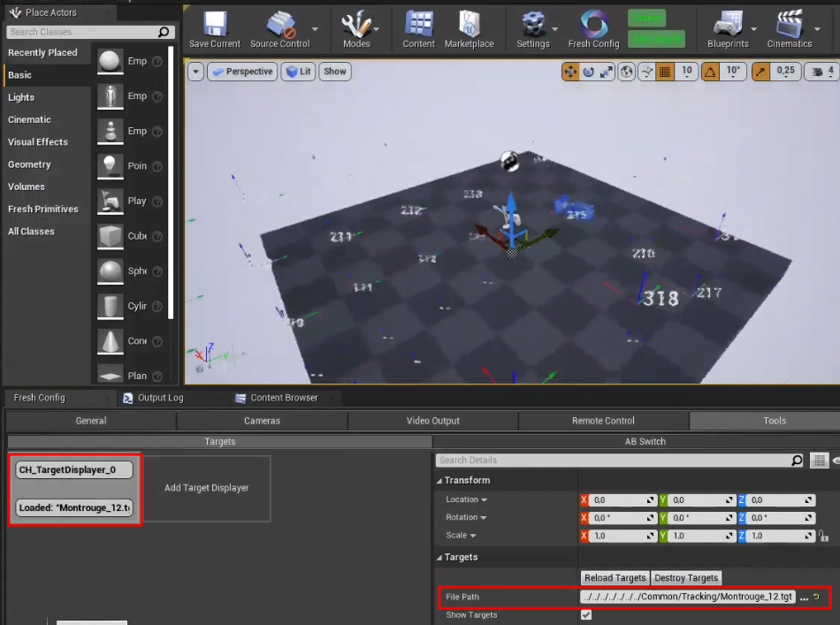Click the search magnifier in Search Classes
This screenshot has height=625, width=840.
[x=164, y=32]
